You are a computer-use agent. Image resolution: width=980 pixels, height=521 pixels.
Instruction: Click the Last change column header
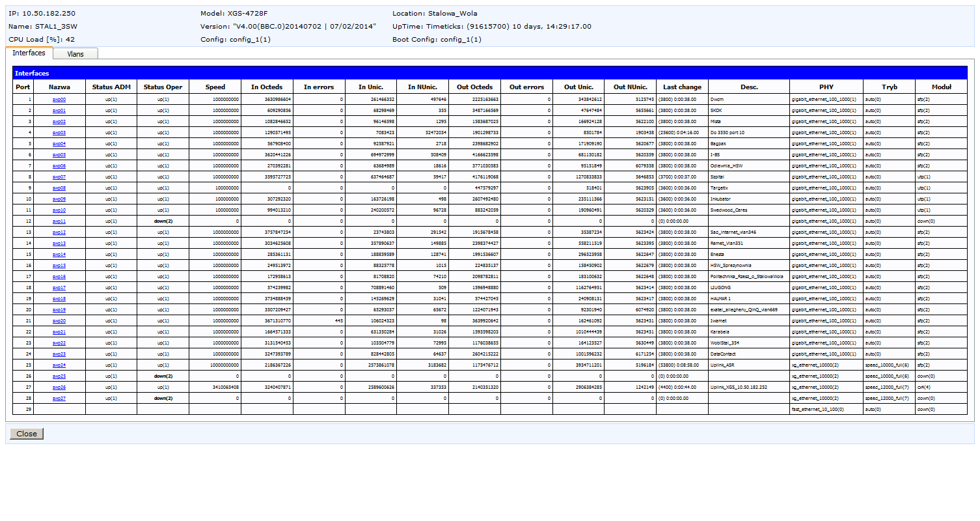click(x=682, y=87)
